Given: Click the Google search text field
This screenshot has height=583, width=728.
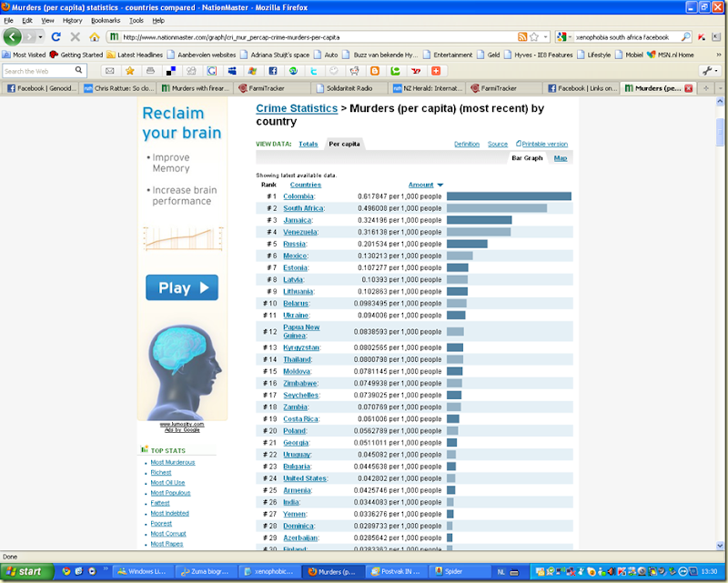Looking at the screenshot, I should [x=627, y=37].
